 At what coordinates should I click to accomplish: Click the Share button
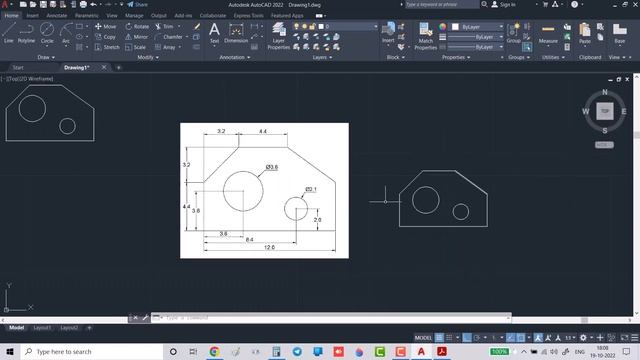tap(138, 4)
